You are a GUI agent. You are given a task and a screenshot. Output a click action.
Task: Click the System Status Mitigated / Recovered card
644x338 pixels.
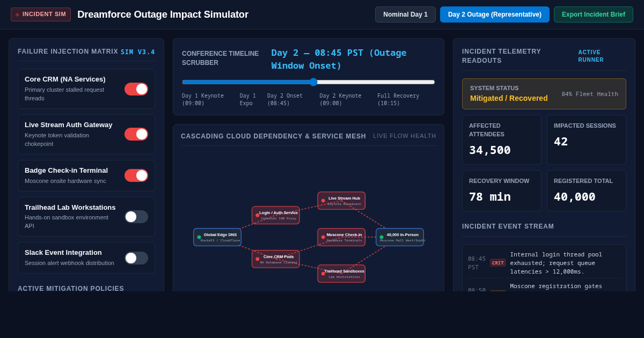click(544, 94)
